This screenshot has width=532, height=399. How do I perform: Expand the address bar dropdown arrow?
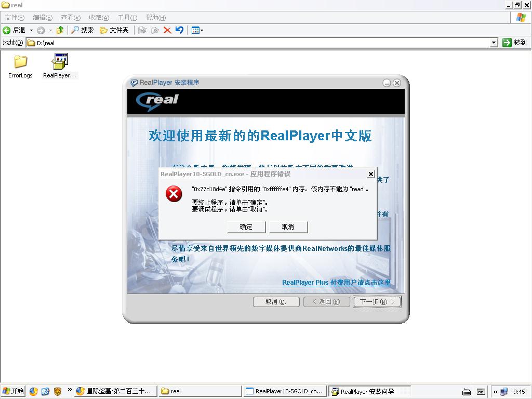point(494,43)
